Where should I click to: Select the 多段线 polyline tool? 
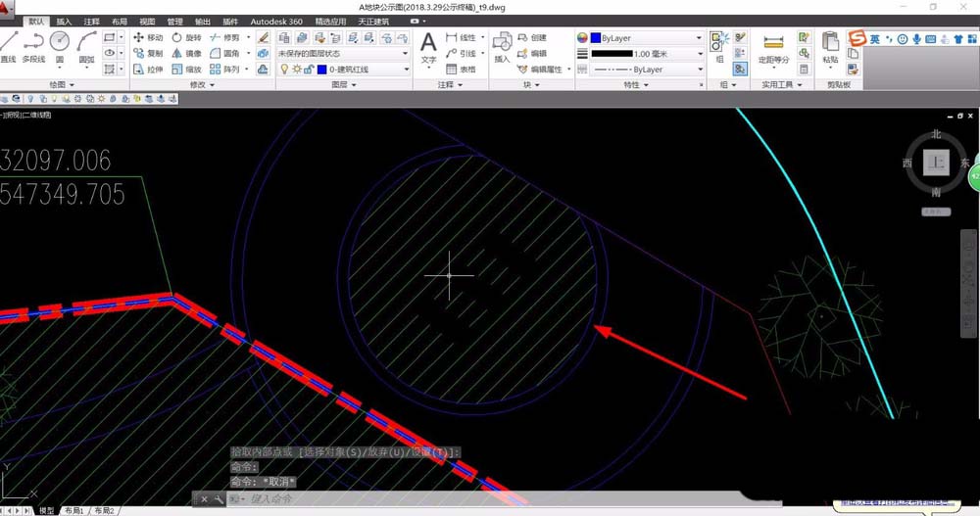[x=33, y=46]
